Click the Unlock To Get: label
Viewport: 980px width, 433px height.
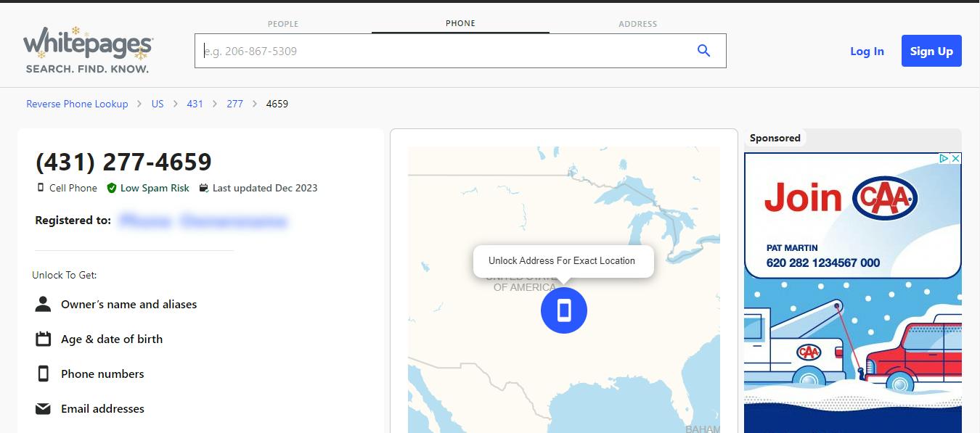pyautogui.click(x=65, y=275)
